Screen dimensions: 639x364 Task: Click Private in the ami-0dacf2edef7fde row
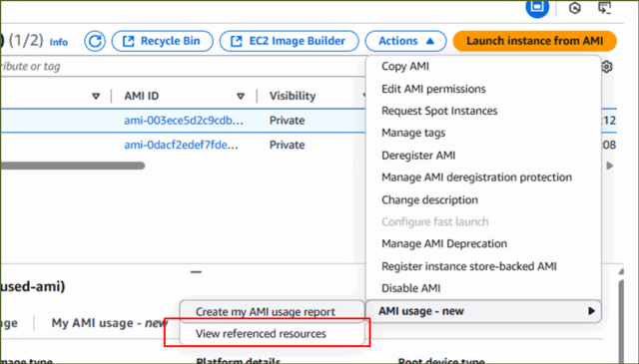tap(287, 145)
